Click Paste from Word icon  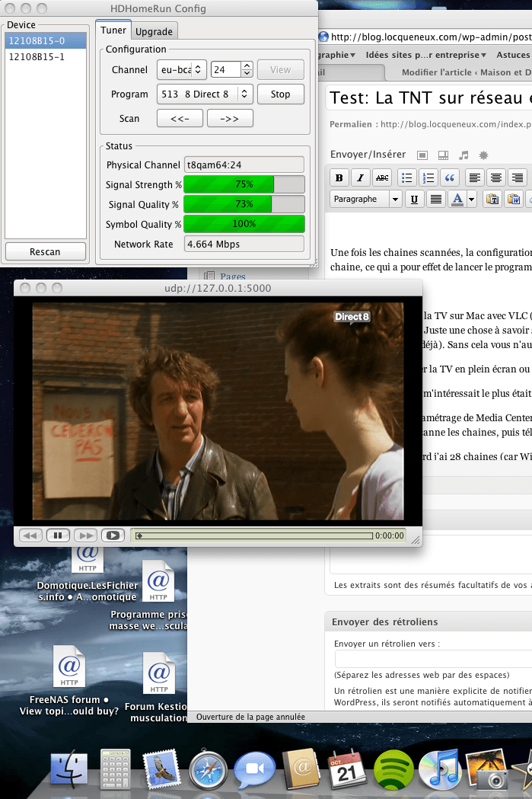pyautogui.click(x=514, y=200)
